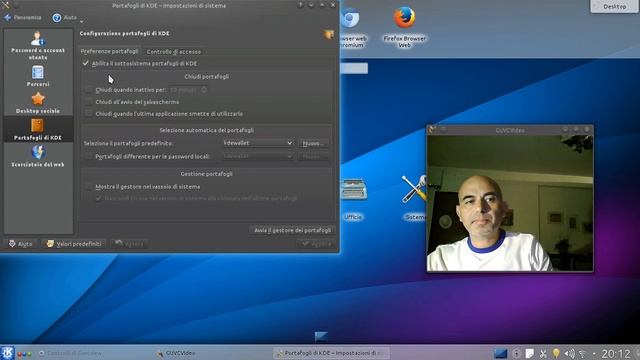Click the flag icon above the panel
This screenshot has width=640, height=360.
[321, 336]
